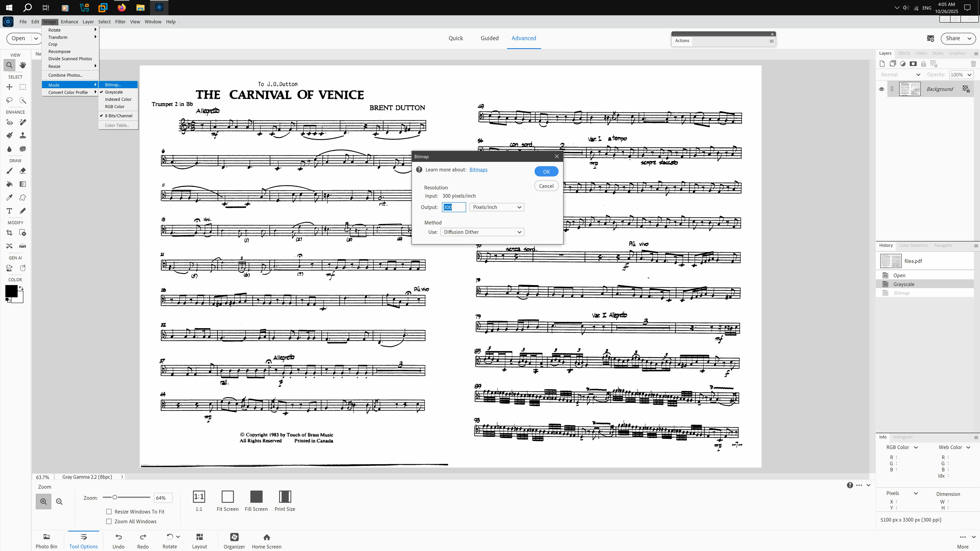Select the Horizontal Type tool
Screen dimensions: 980x551
coord(10,211)
